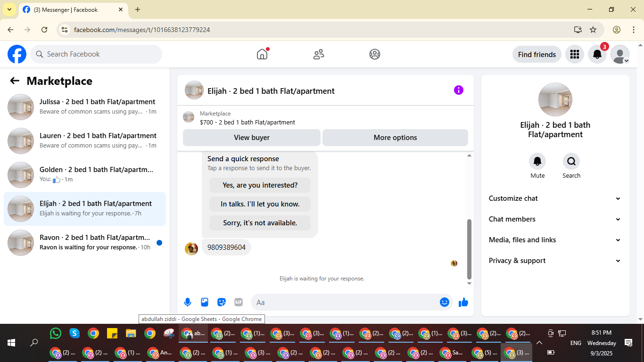The height and width of the screenshot is (362, 644).
Task: Click the Chrome forward arrow
Action: (27, 30)
